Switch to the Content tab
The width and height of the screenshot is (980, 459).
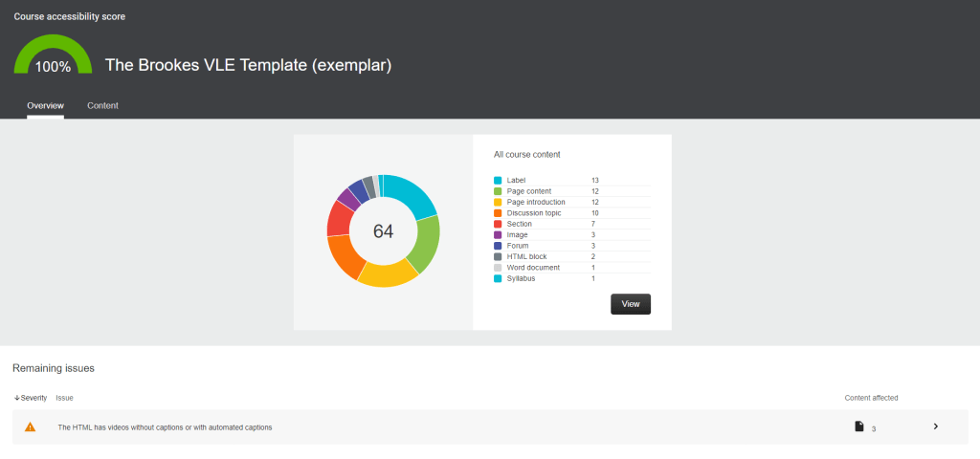pyautogui.click(x=102, y=105)
